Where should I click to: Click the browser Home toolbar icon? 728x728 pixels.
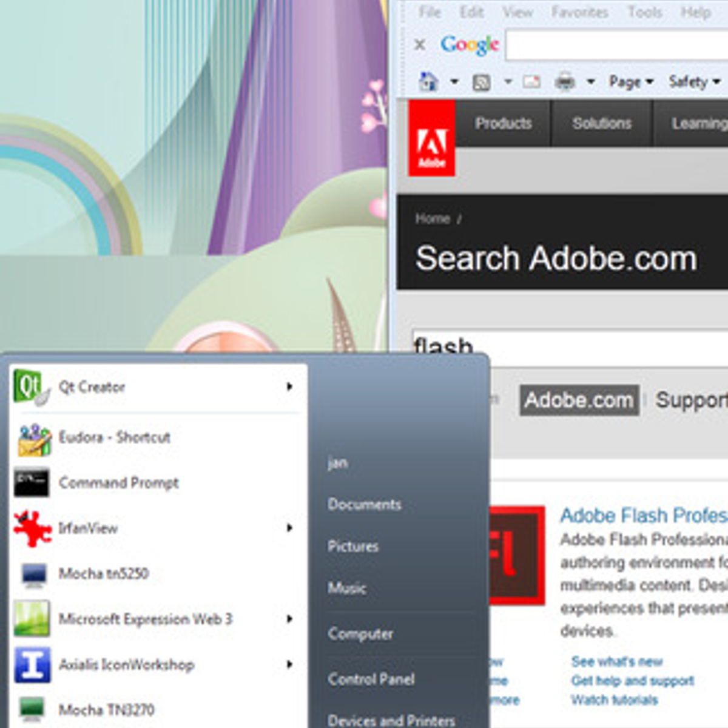point(429,81)
